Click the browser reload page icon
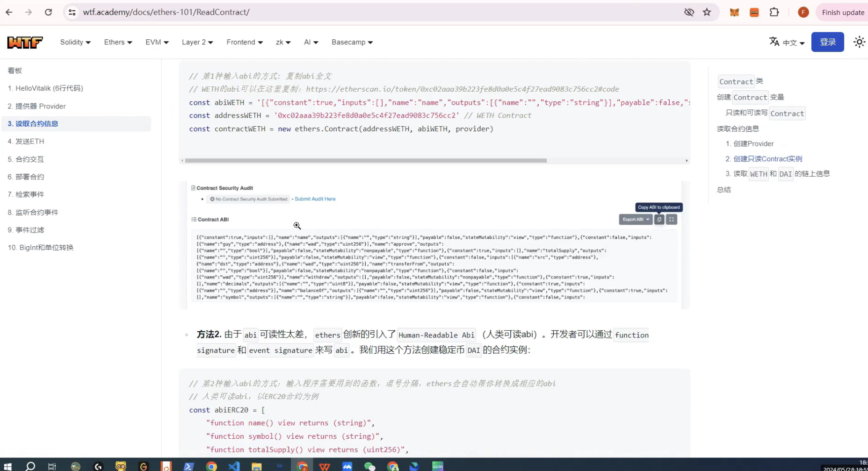 click(x=48, y=12)
